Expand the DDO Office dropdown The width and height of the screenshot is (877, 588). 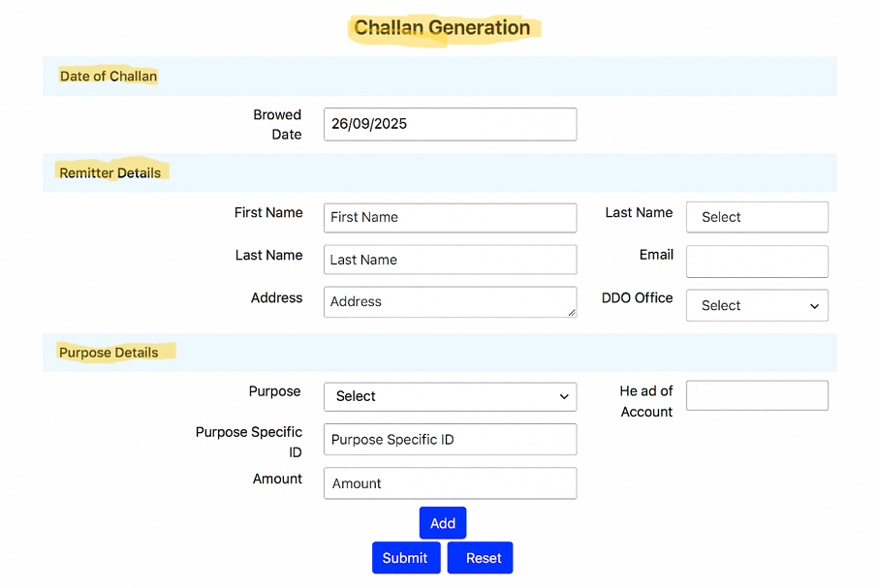[757, 305]
